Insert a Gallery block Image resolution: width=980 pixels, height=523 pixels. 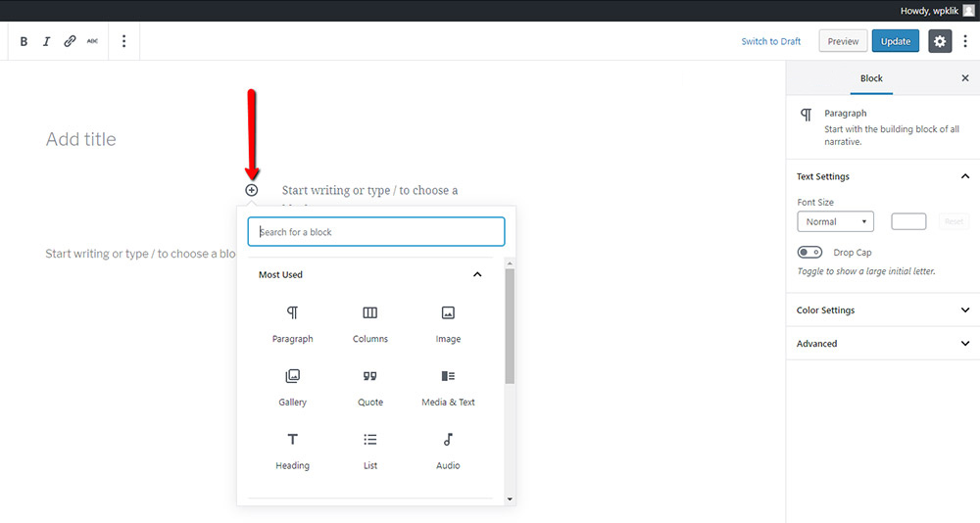click(292, 388)
